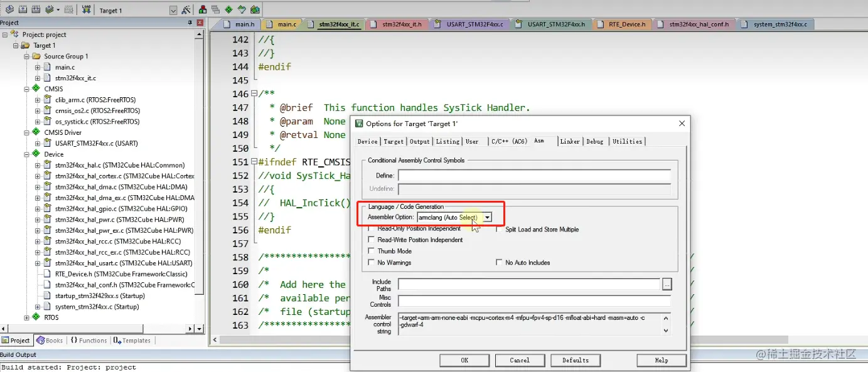Open the Assembler Option dropdown
Image resolution: width=868 pixels, height=372 pixels.
486,217
